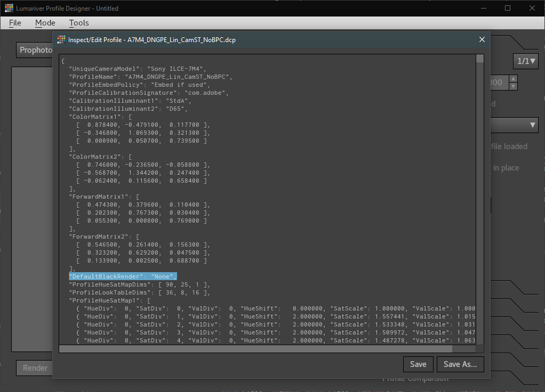Click the horizontal scrollbar of the profile text
The image size is (545, 392).
255,349
